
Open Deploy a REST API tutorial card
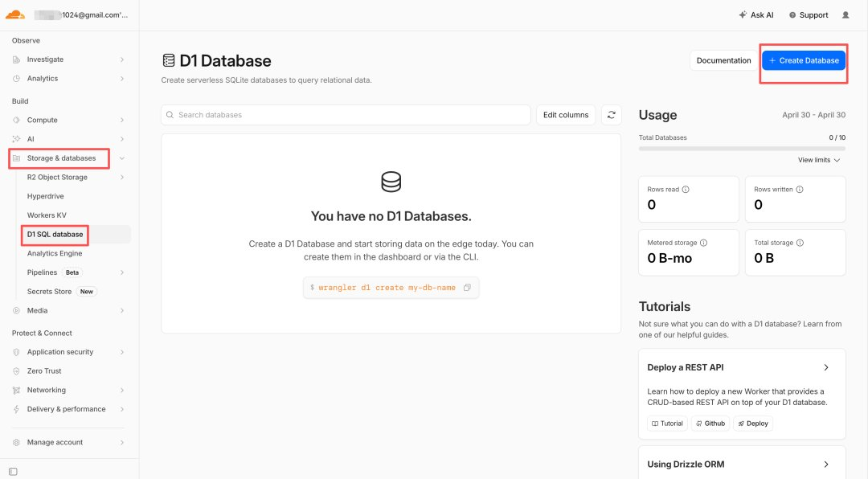tap(742, 394)
